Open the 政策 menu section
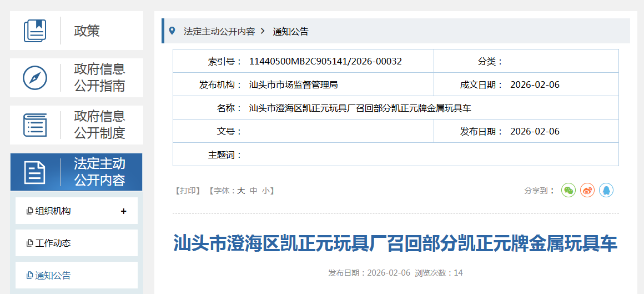This screenshot has height=294, width=644. pyautogui.click(x=87, y=31)
